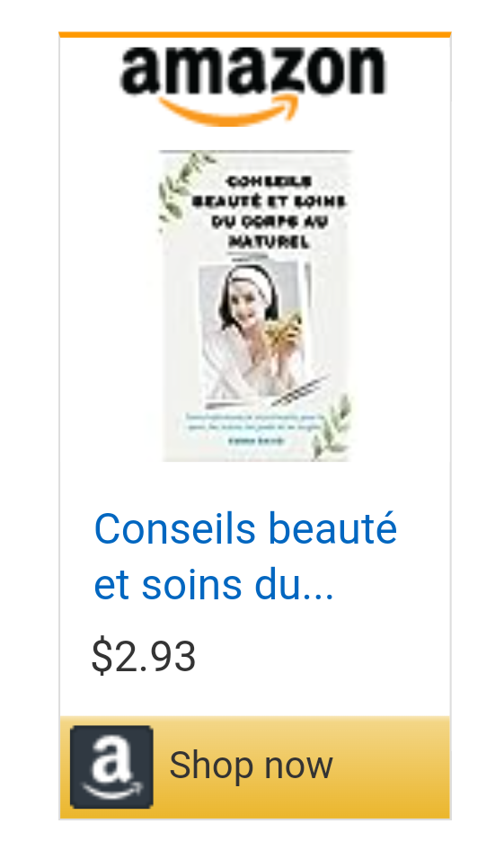Viewport: 504px width, 859px height.
Task: Click the author name on book cover
Action: [256, 441]
